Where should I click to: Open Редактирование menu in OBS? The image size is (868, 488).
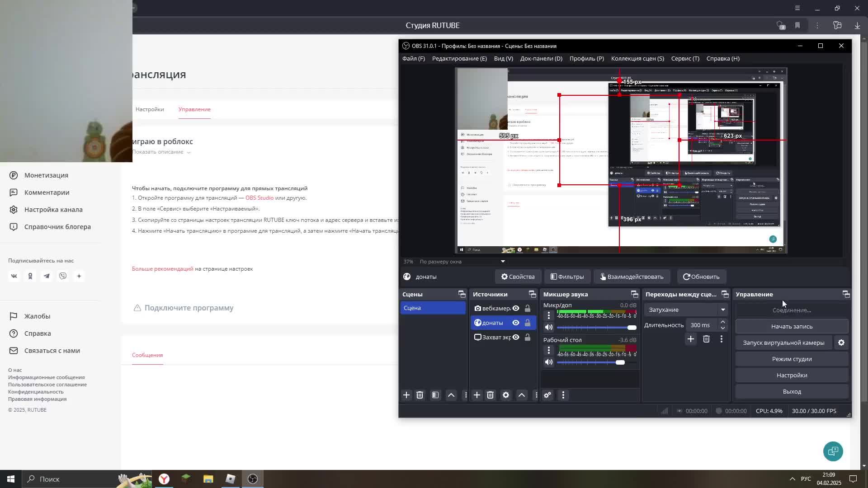coord(459,58)
